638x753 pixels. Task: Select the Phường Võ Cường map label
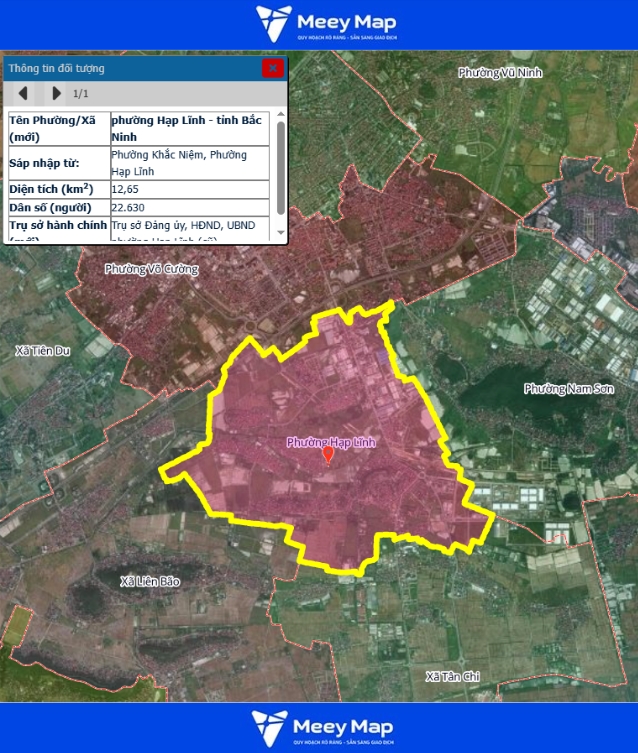click(152, 269)
